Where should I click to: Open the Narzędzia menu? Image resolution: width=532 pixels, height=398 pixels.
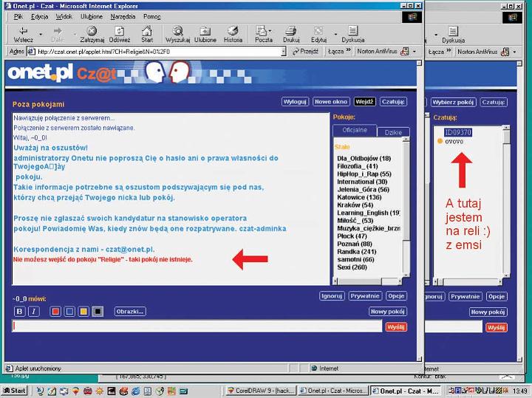tap(123, 16)
